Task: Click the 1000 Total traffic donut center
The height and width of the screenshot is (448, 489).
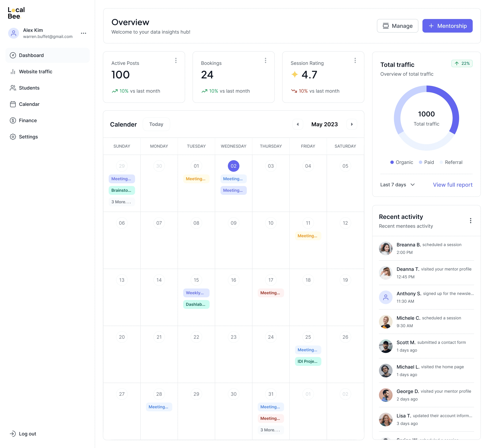Action: coord(426,118)
